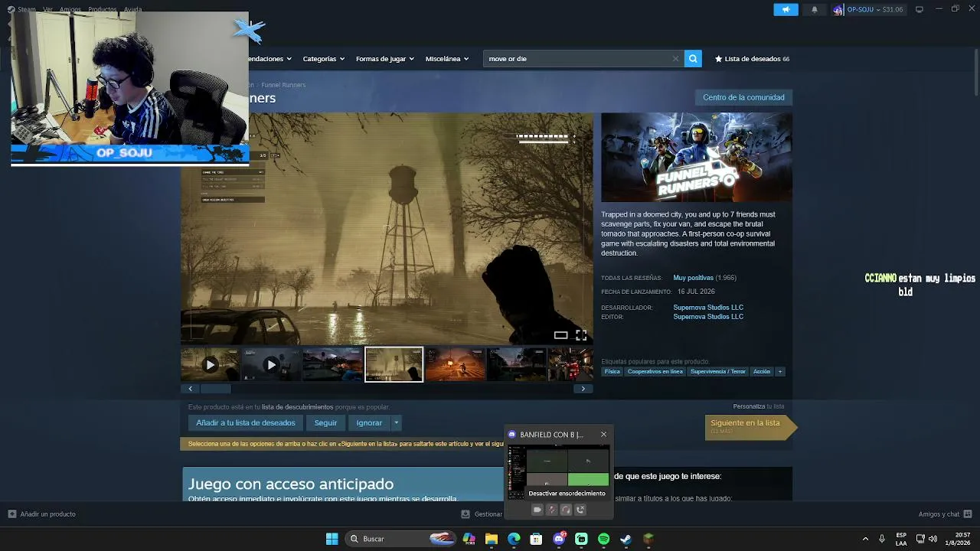Open File Explorer from the taskbar
The width and height of the screenshot is (980, 551).
(x=492, y=539)
